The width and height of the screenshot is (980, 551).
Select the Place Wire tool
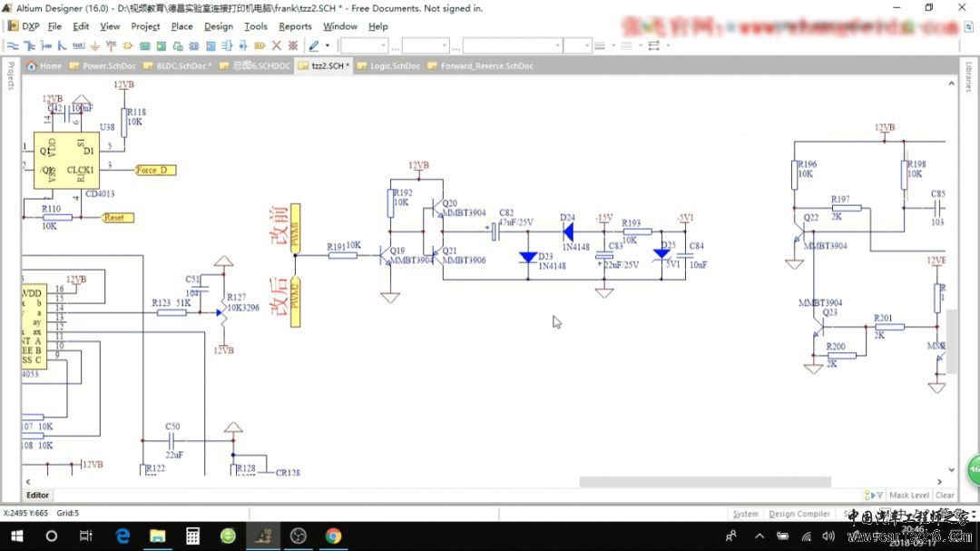(13, 45)
